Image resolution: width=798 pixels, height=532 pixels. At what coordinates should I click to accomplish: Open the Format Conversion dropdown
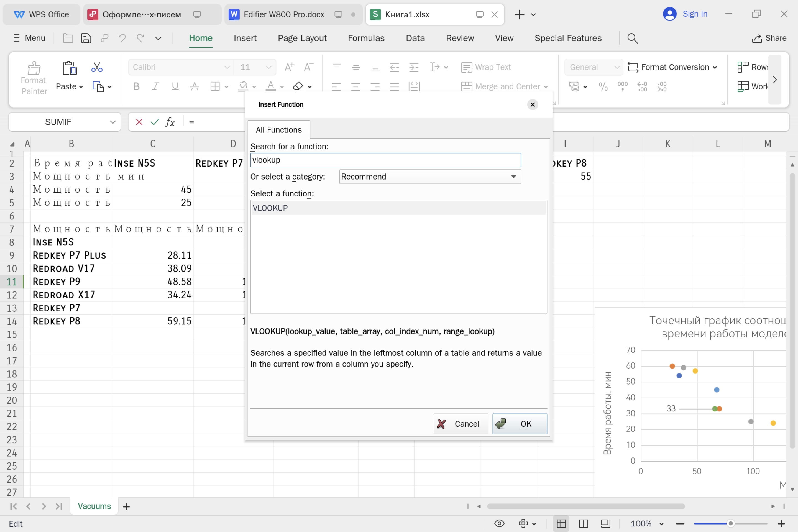[x=715, y=68]
